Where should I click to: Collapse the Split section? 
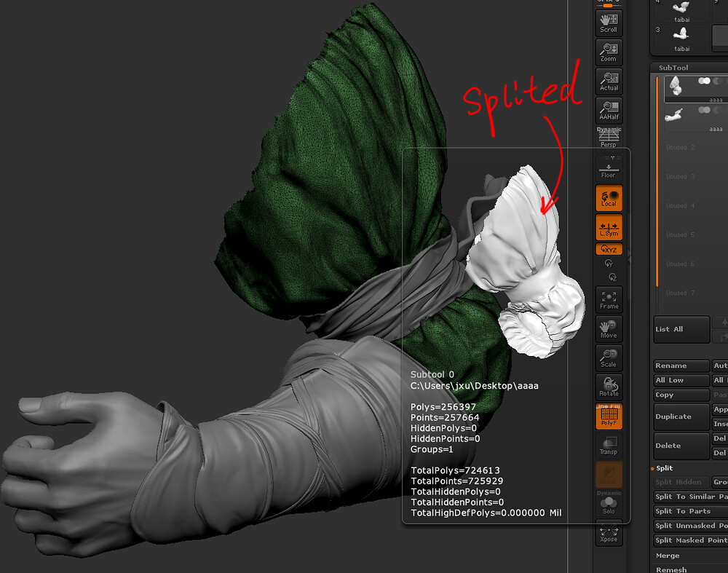coord(664,468)
